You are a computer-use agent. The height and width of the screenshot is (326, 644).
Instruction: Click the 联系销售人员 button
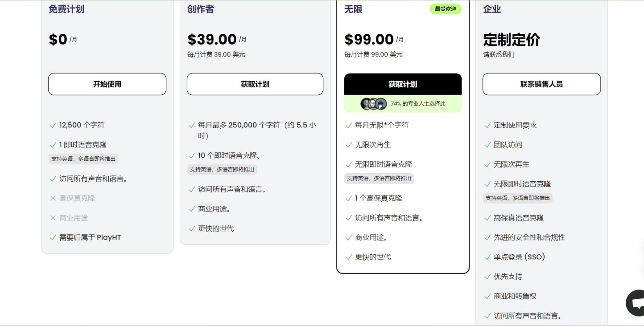click(541, 84)
